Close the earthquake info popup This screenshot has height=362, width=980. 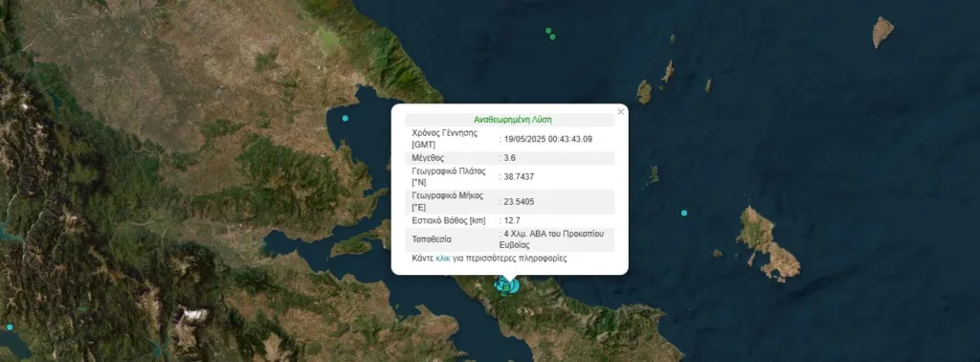tap(620, 112)
